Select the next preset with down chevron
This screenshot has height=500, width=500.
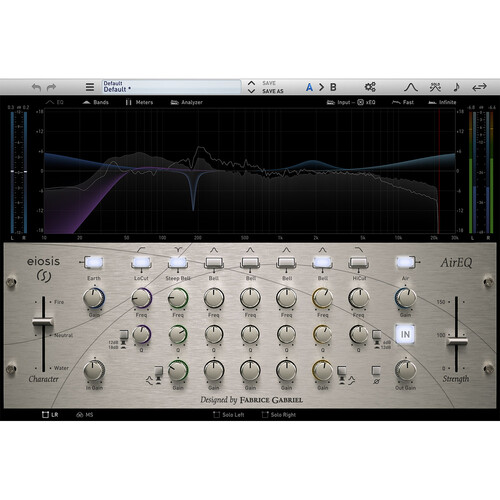pos(251,91)
